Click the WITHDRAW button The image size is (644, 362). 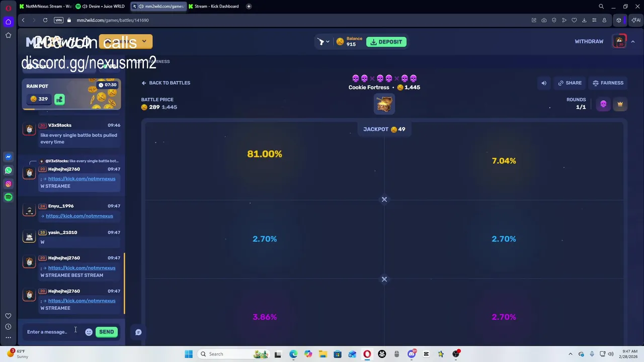tap(589, 42)
